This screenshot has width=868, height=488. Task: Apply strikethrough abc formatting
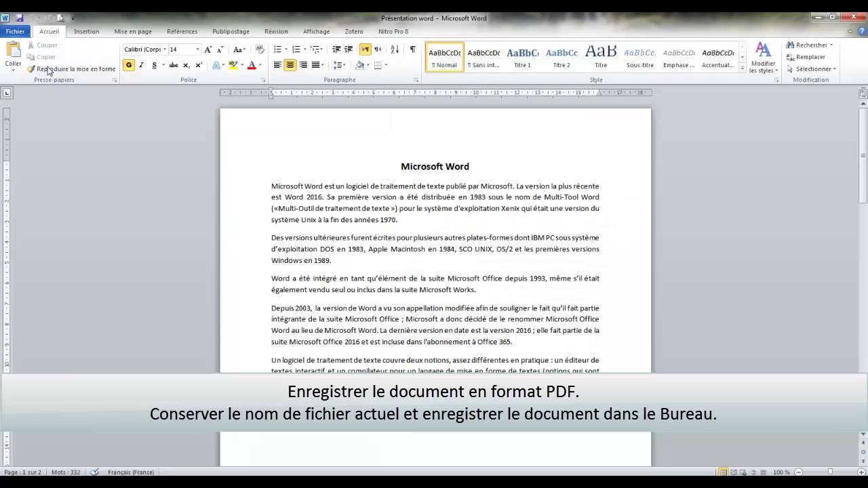tap(173, 65)
